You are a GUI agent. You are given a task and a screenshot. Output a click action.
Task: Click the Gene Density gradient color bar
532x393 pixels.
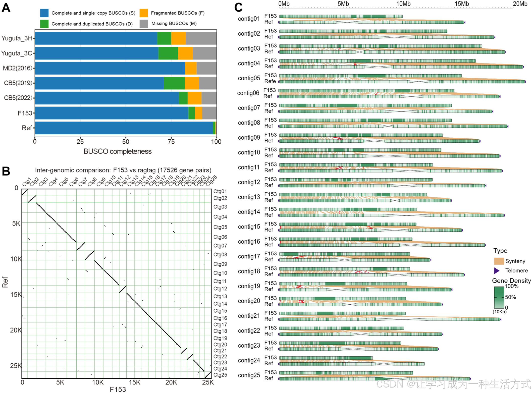click(499, 297)
